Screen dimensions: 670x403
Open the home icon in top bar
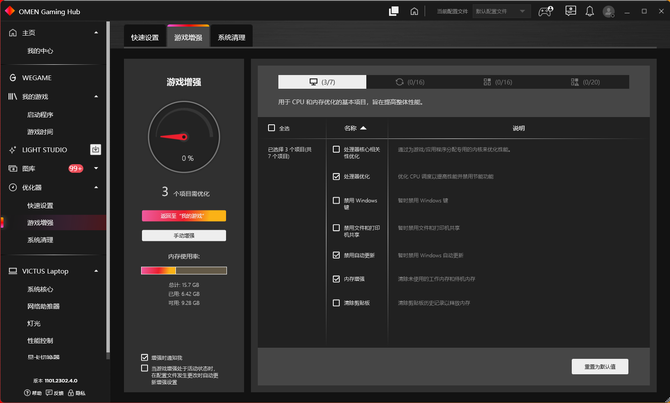tap(414, 12)
